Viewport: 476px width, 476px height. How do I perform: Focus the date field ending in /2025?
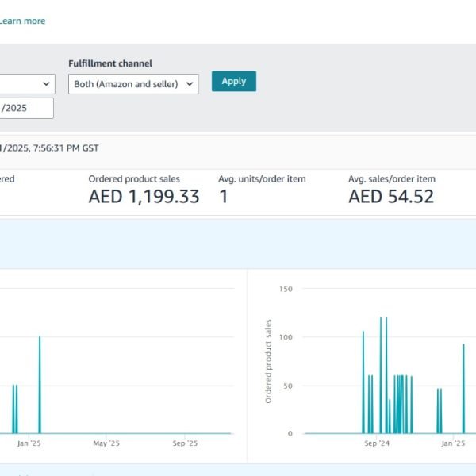pos(25,108)
